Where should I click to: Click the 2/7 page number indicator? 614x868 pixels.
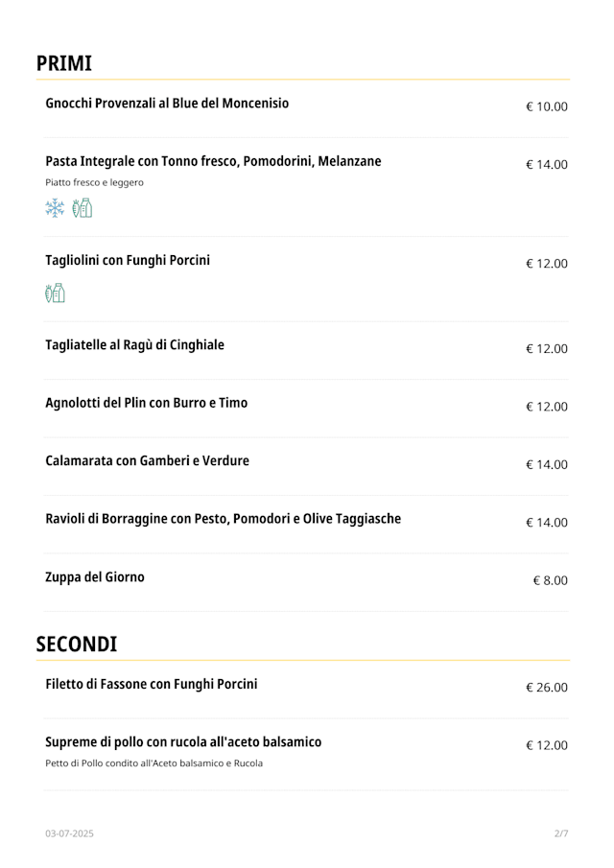click(561, 833)
